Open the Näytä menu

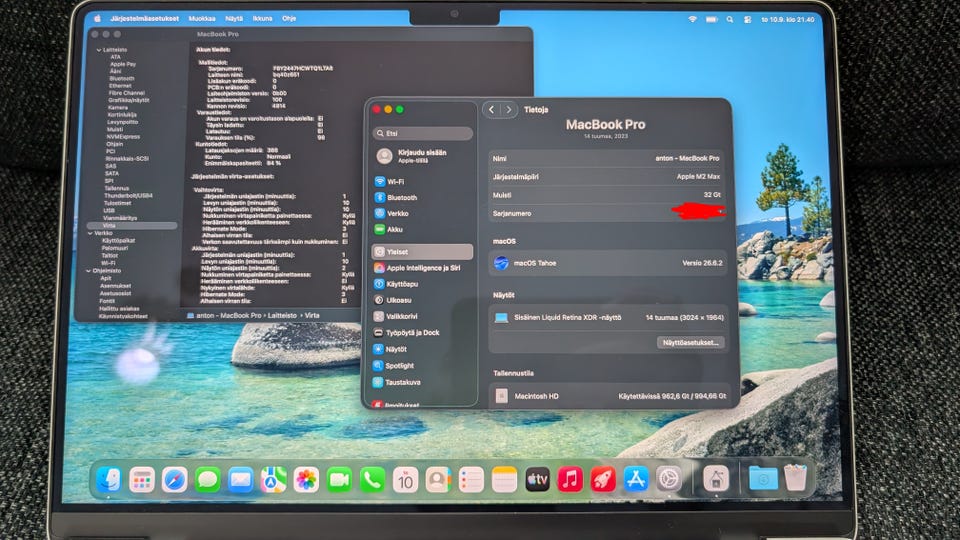click(x=234, y=19)
